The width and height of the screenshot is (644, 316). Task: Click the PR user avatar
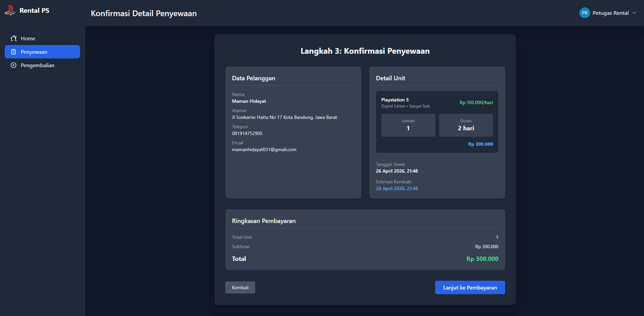tap(584, 13)
